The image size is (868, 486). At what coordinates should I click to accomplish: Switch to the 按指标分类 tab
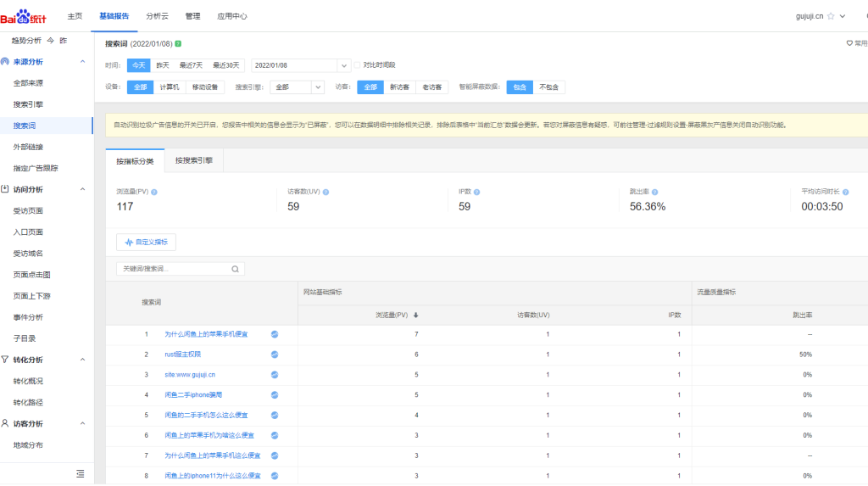[135, 161]
